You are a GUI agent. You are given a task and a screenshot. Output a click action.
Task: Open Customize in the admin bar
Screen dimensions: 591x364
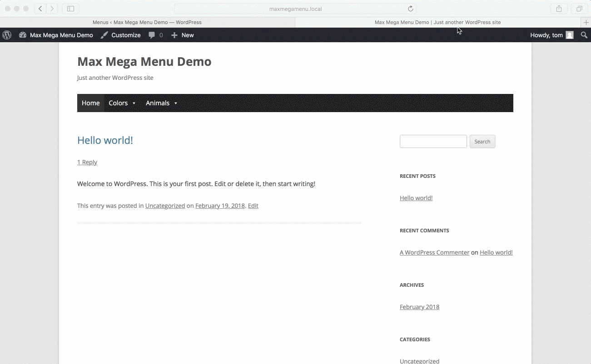pyautogui.click(x=121, y=35)
